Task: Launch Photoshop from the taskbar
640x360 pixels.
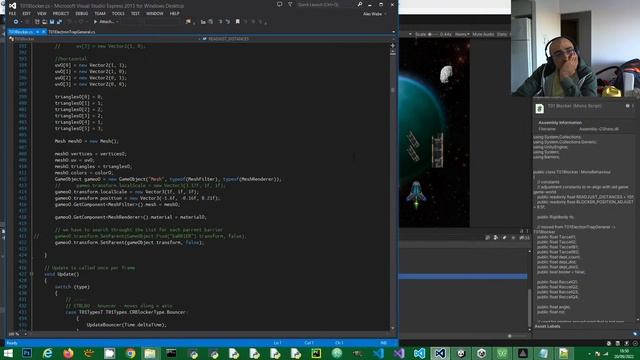Action: coord(27,353)
